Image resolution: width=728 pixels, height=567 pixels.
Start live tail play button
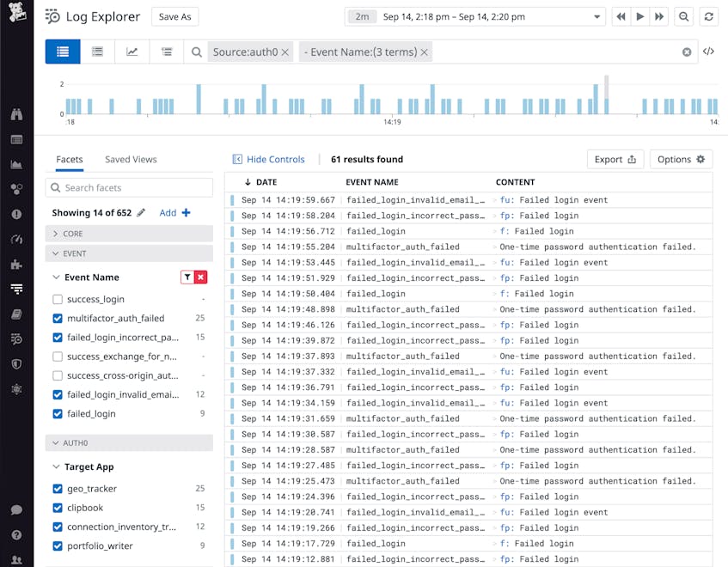640,16
